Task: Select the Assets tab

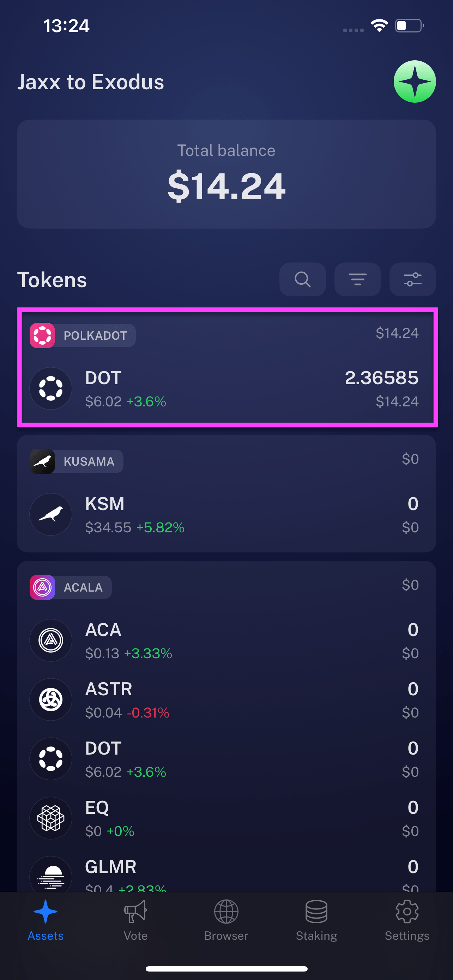Action: 45,919
